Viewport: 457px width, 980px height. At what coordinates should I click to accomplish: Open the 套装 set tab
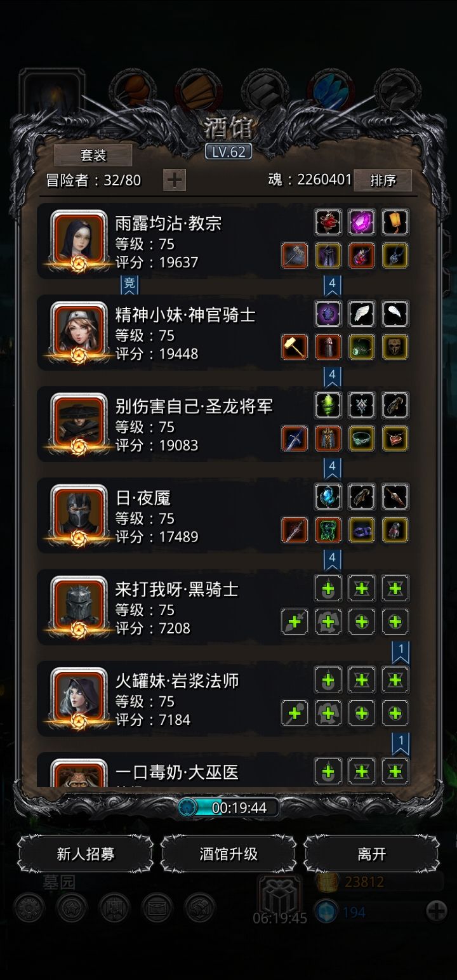(x=93, y=155)
